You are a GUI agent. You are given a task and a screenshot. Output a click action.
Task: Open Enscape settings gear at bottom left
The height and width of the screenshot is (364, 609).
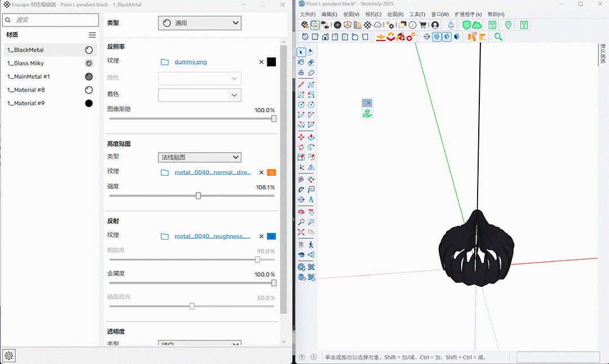(x=9, y=356)
